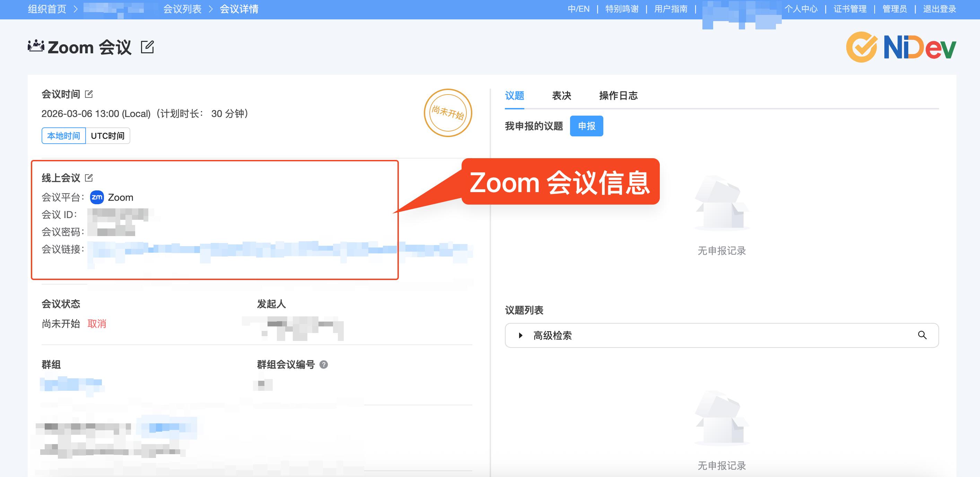Screen dimensions: 980x477
Task: Select the 本地时间 time option
Action: click(63, 136)
